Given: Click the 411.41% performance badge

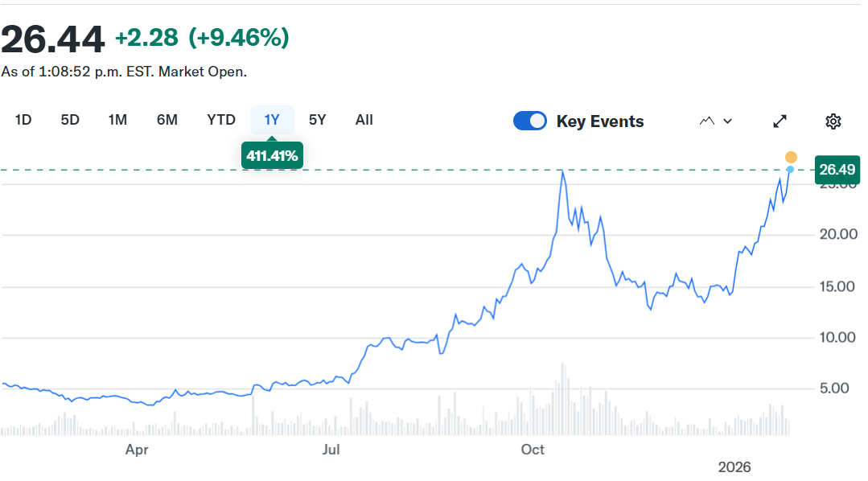Looking at the screenshot, I should [x=272, y=156].
